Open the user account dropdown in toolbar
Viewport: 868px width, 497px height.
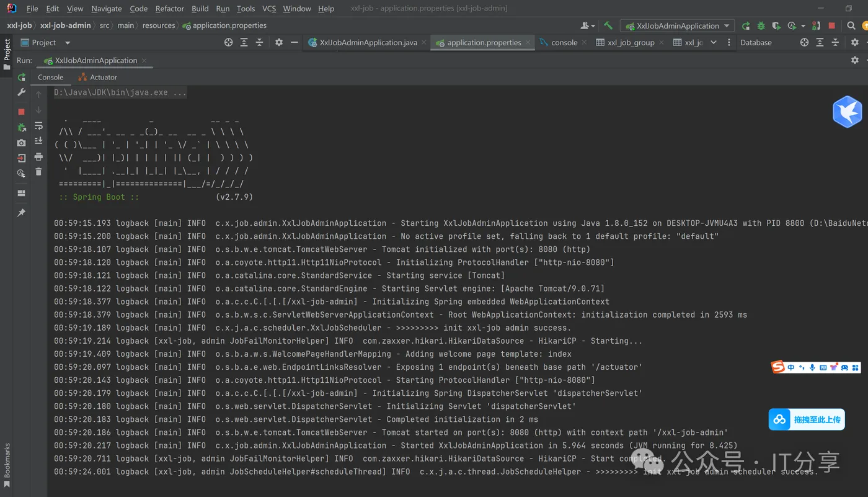587,25
